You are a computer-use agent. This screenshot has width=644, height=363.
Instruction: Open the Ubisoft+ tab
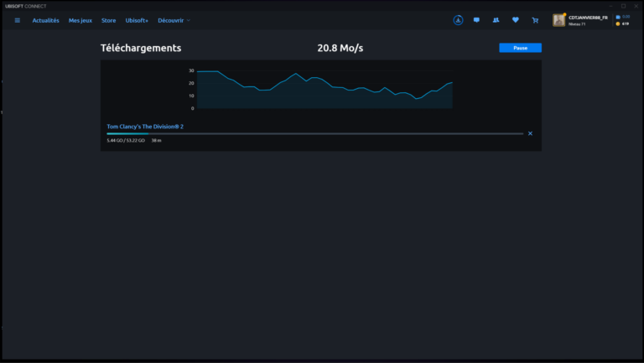click(137, 20)
